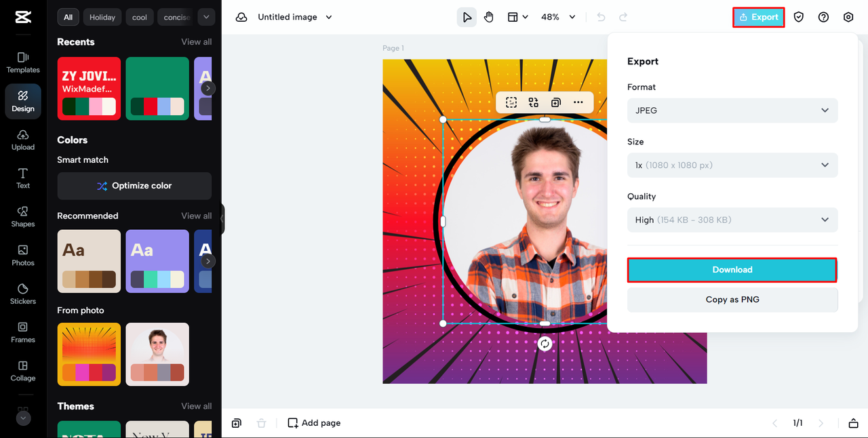868x438 pixels.
Task: Open the Photos sidebar panel
Action: (23, 256)
